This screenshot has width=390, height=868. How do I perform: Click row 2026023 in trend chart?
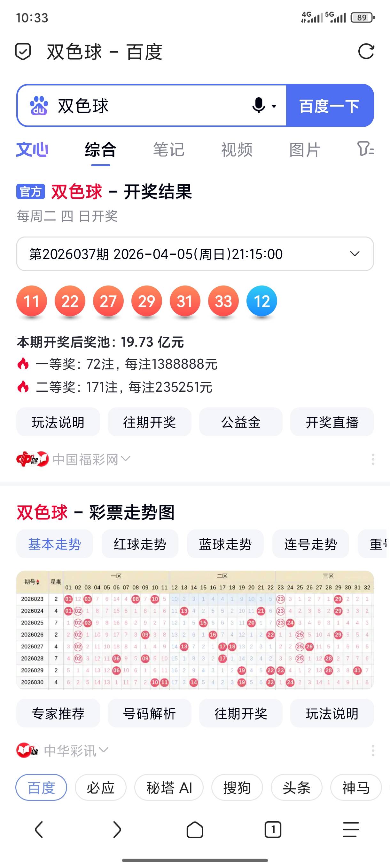click(195, 599)
